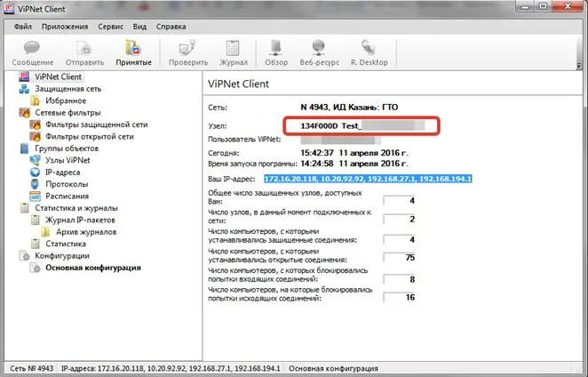588x377 pixels.
Task: Click the Обзор toolbar icon
Action: point(276,48)
